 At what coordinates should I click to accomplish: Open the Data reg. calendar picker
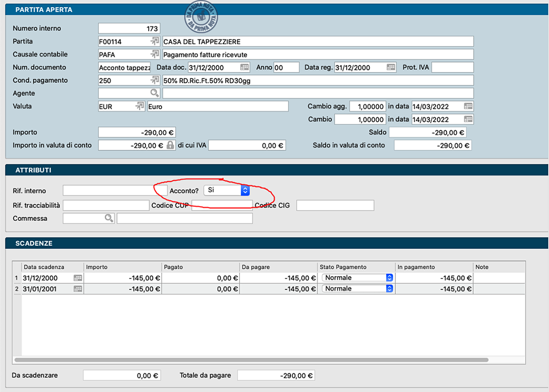pos(391,67)
